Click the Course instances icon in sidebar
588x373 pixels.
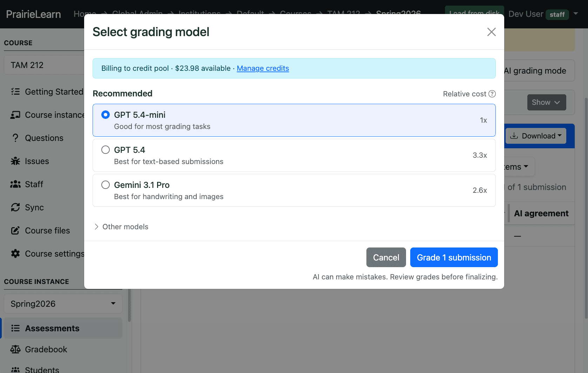click(15, 115)
